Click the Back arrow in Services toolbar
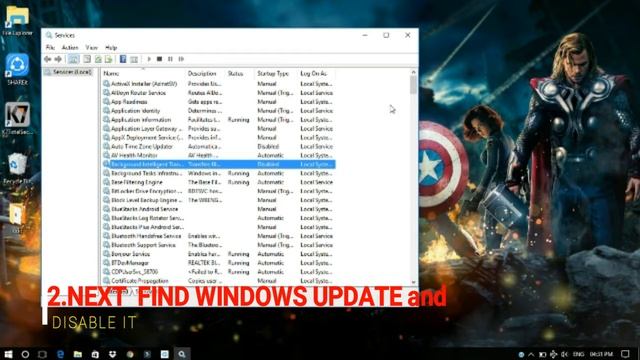The height and width of the screenshot is (360, 640). [x=48, y=59]
